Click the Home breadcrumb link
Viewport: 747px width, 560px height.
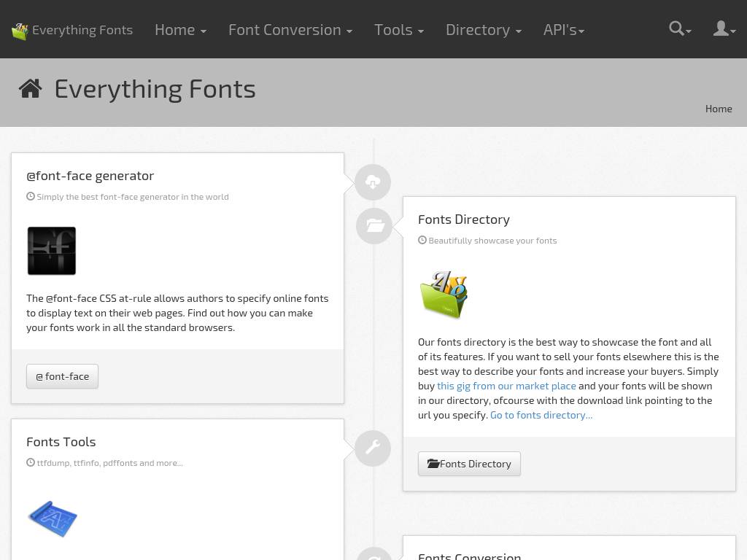tap(718, 109)
